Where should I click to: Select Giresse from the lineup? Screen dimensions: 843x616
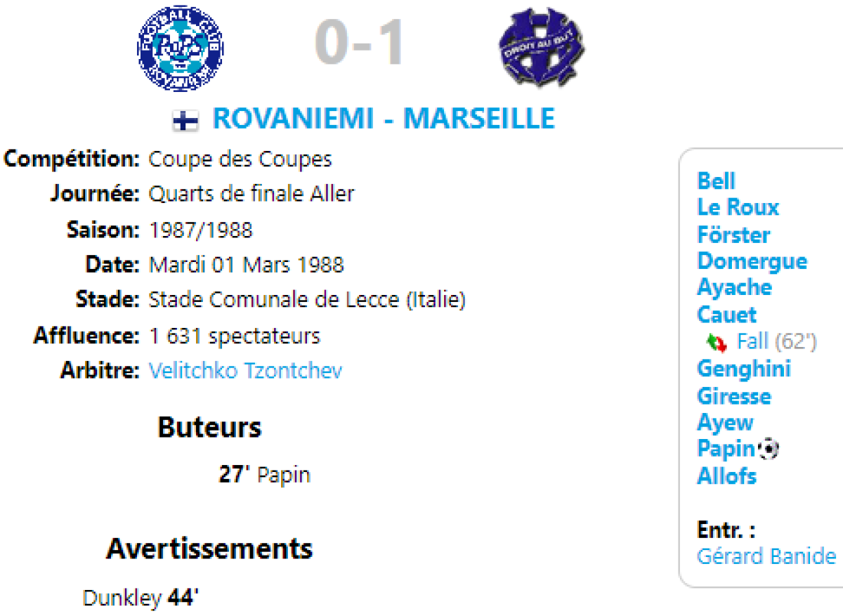[733, 396]
